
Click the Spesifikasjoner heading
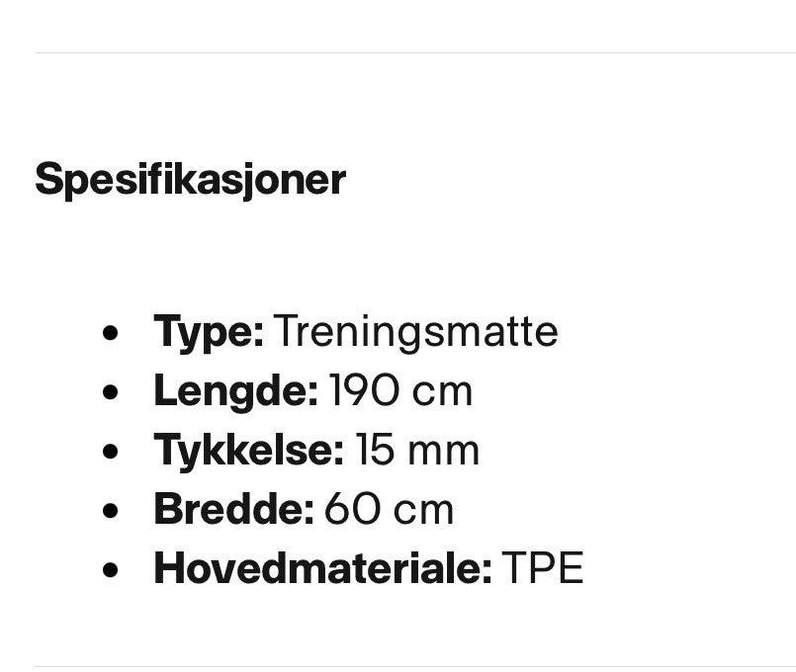191,180
